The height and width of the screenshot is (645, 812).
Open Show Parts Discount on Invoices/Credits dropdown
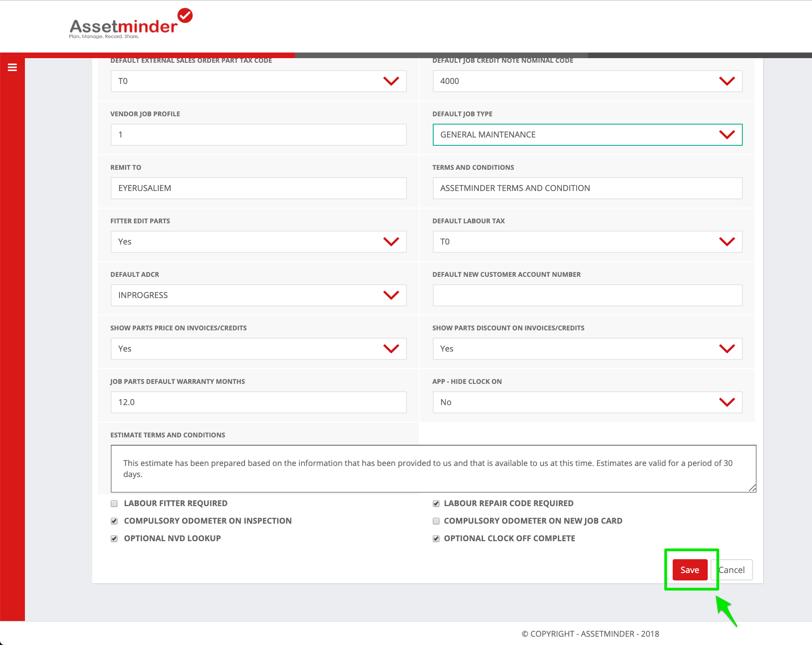pos(587,349)
